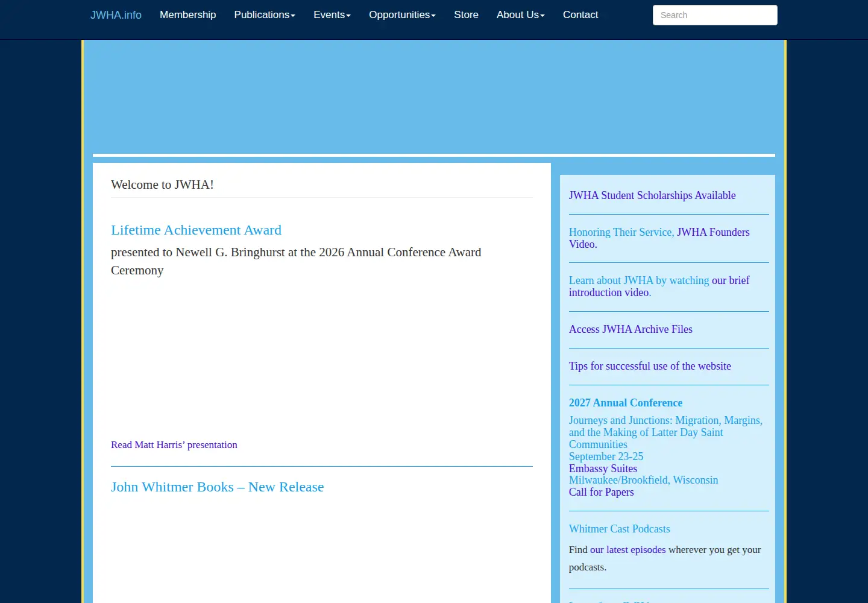This screenshot has height=603, width=868.
Task: Watch the JWHA Founders Video link
Action: tap(713, 232)
